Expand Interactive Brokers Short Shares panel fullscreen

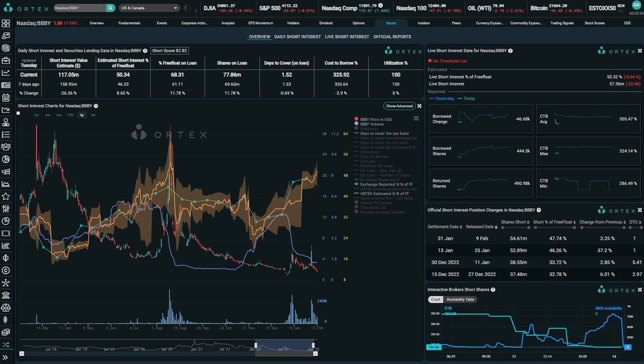click(639, 290)
